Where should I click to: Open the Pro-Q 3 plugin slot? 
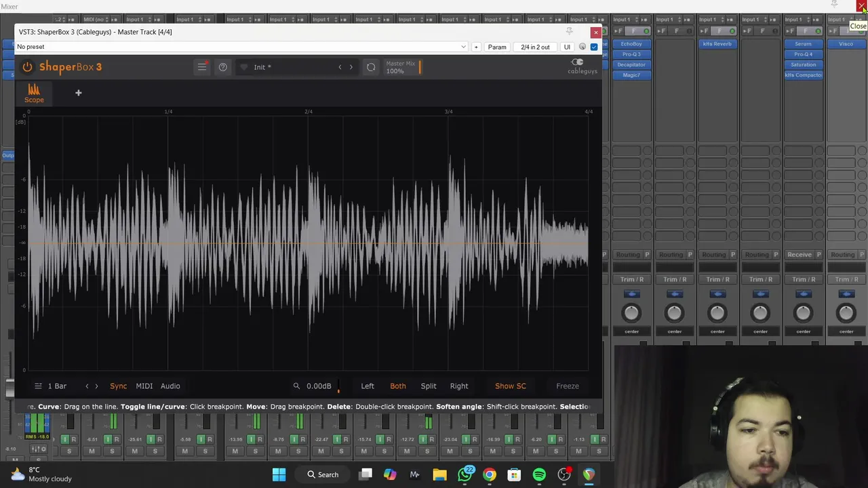pos(631,54)
